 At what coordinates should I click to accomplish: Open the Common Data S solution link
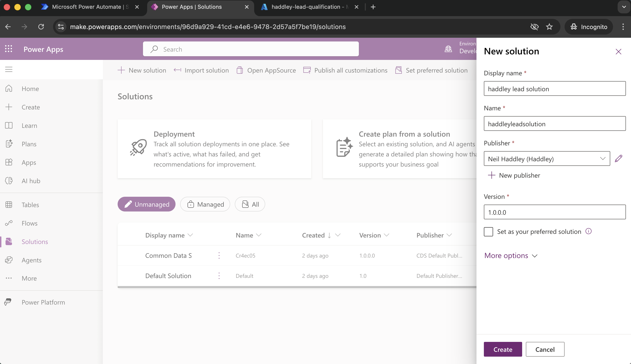click(x=168, y=255)
